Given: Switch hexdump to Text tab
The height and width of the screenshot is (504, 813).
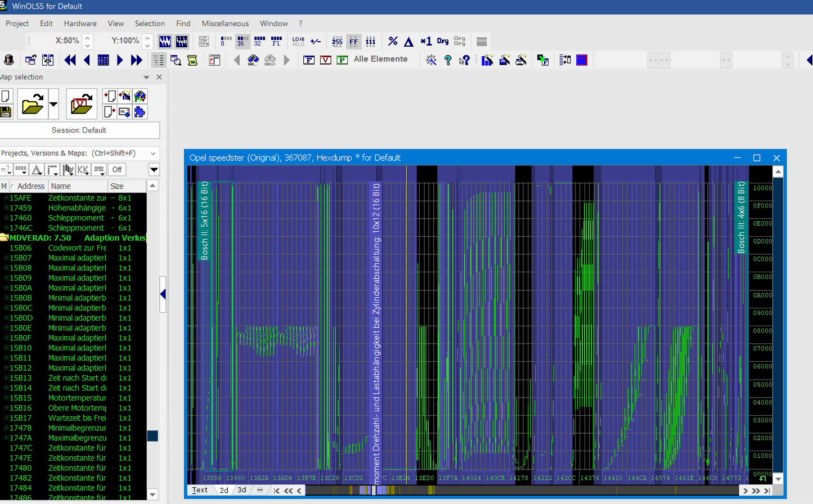Looking at the screenshot, I should pyautogui.click(x=200, y=490).
